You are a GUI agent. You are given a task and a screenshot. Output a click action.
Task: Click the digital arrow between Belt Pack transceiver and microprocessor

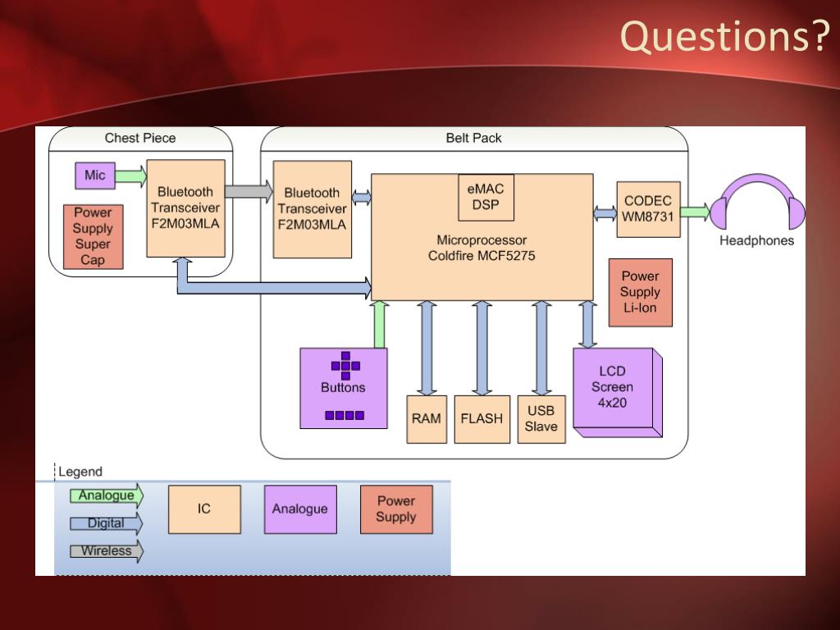[x=362, y=197]
